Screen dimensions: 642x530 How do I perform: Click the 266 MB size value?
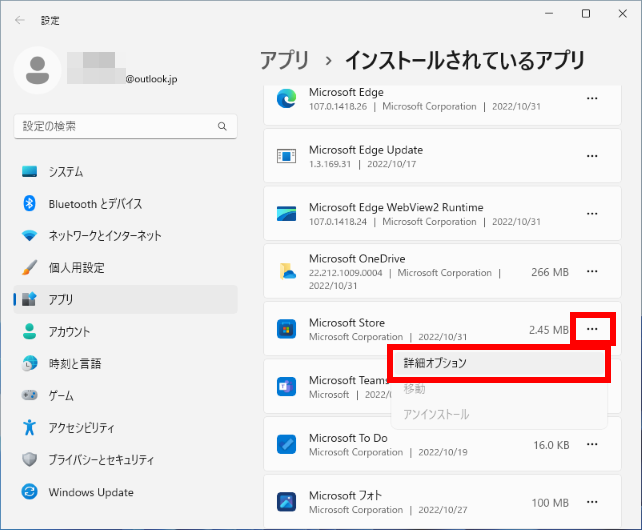click(x=550, y=272)
